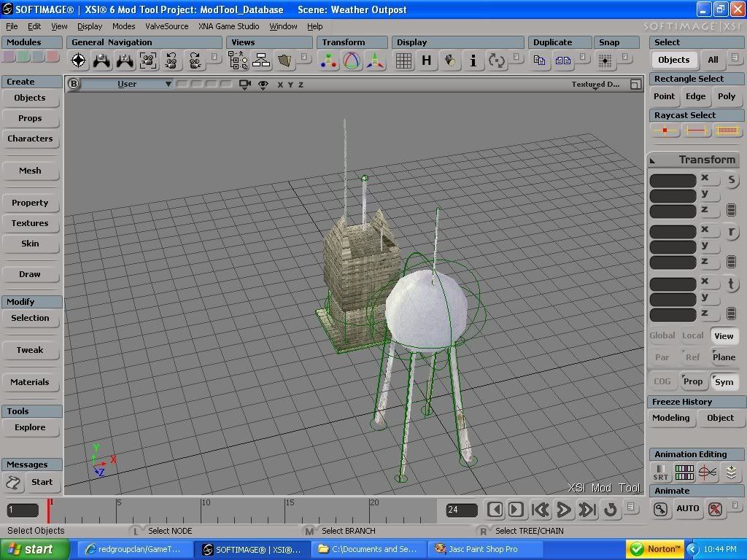The width and height of the screenshot is (747, 560).
Task: Click the center-on-selection crosshair navigation icon
Action: (78, 61)
